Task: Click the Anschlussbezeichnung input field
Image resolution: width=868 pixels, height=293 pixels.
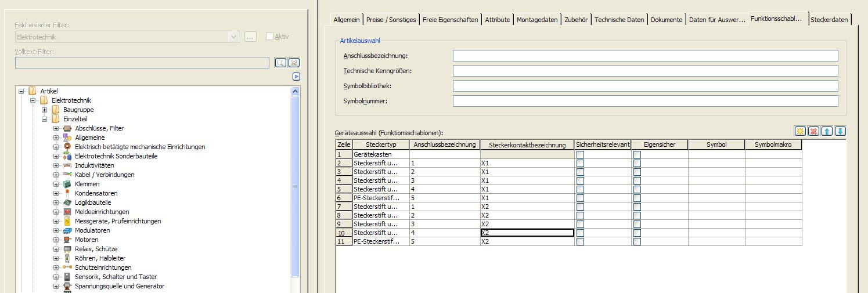Action: pos(645,56)
